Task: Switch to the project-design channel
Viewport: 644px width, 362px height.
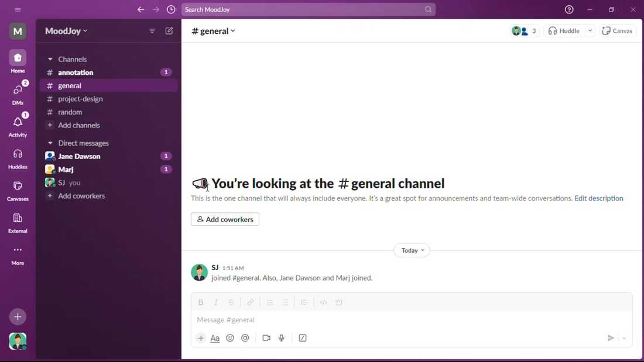Action: pyautogui.click(x=80, y=98)
